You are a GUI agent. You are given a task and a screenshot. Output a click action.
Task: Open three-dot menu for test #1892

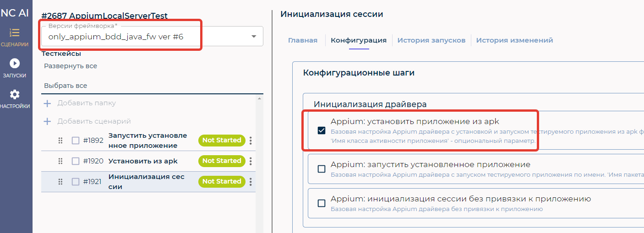point(251,141)
